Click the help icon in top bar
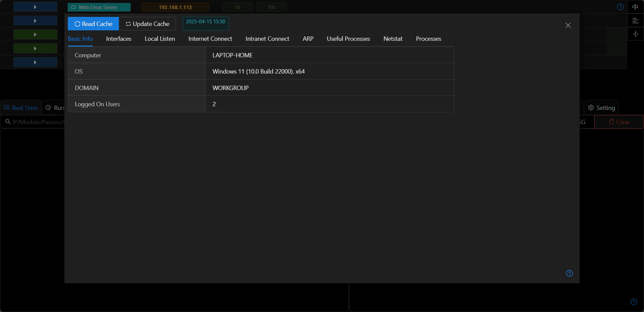The height and width of the screenshot is (312, 644). [x=620, y=7]
